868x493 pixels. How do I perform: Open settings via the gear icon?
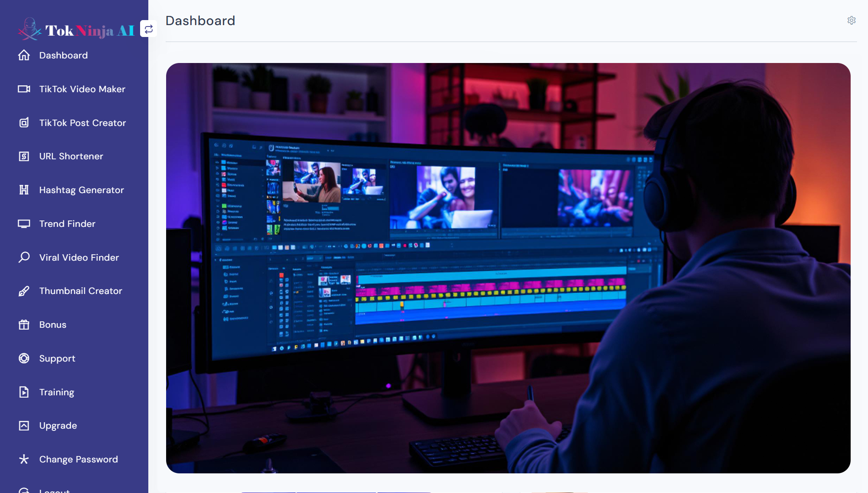852,21
